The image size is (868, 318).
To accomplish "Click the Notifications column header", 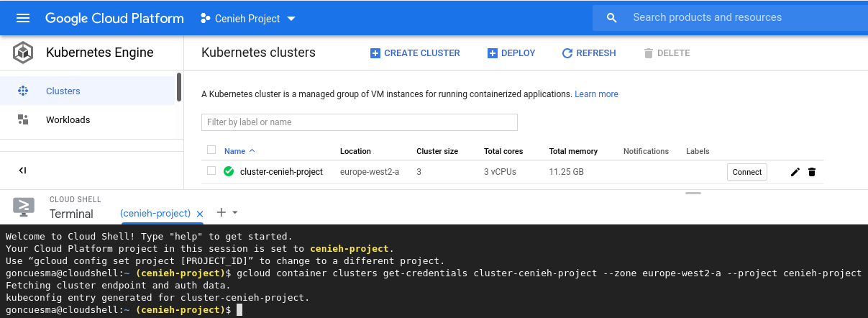I will 646,151.
